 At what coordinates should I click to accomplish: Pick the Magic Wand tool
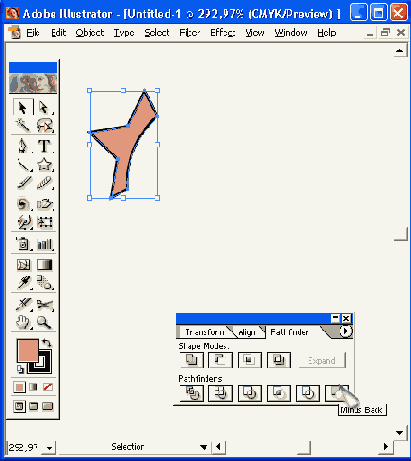click(x=23, y=125)
